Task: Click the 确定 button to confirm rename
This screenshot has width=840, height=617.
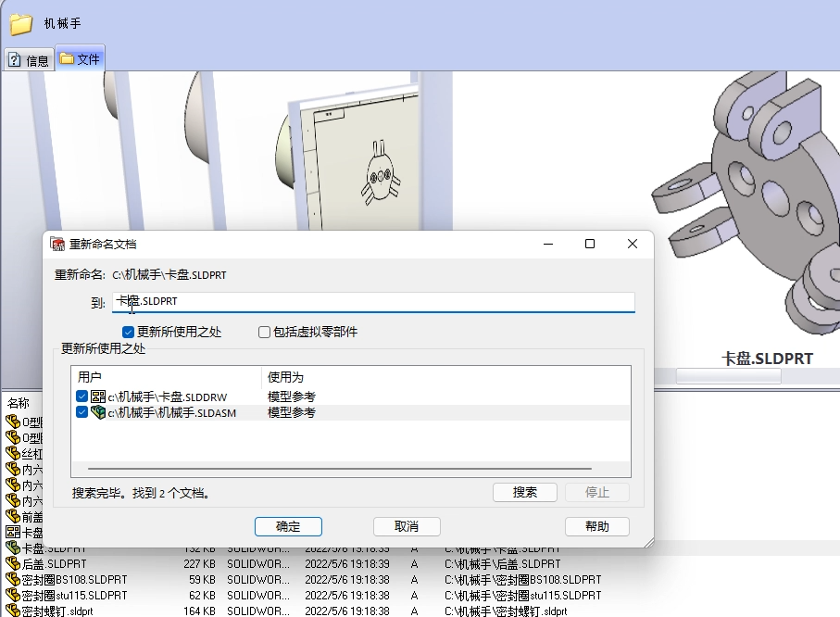Action: [287, 526]
